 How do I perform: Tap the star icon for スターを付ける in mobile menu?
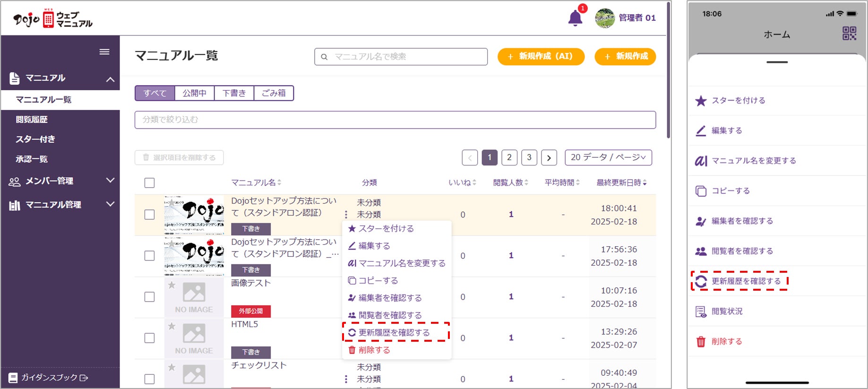click(x=701, y=101)
